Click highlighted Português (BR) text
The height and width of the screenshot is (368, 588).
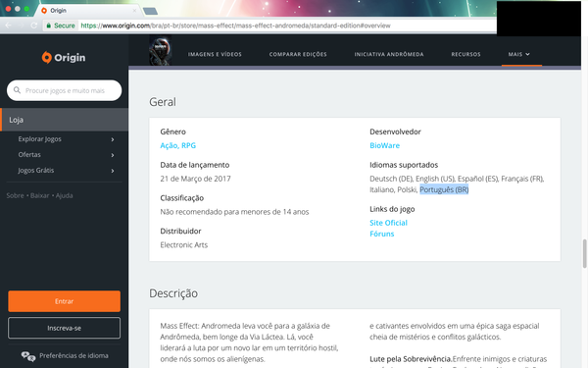(444, 189)
